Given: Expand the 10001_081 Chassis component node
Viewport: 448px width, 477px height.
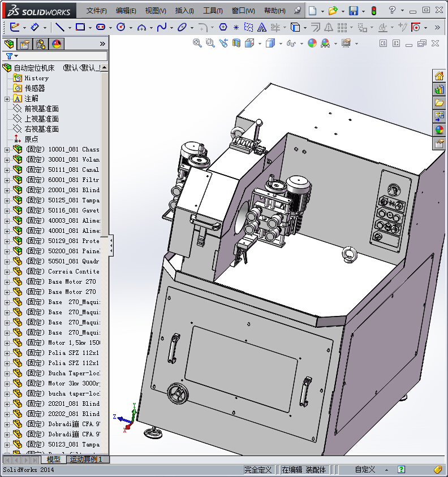Looking at the screenshot, I should pos(7,150).
